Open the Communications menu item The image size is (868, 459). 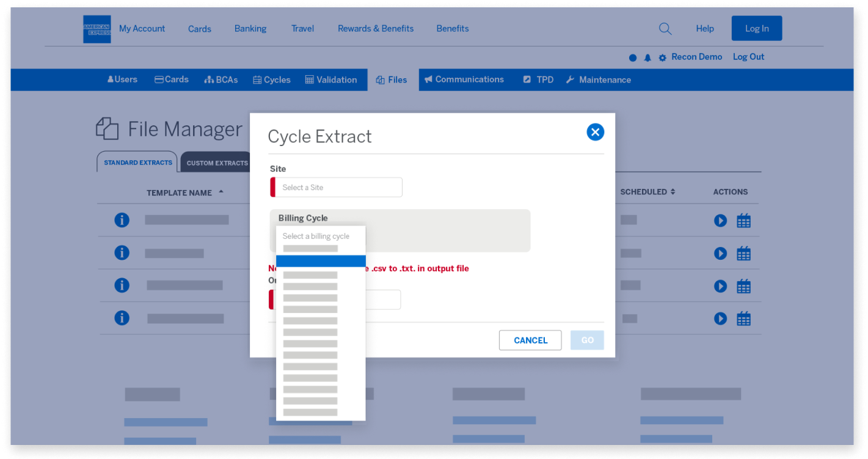[x=464, y=79]
